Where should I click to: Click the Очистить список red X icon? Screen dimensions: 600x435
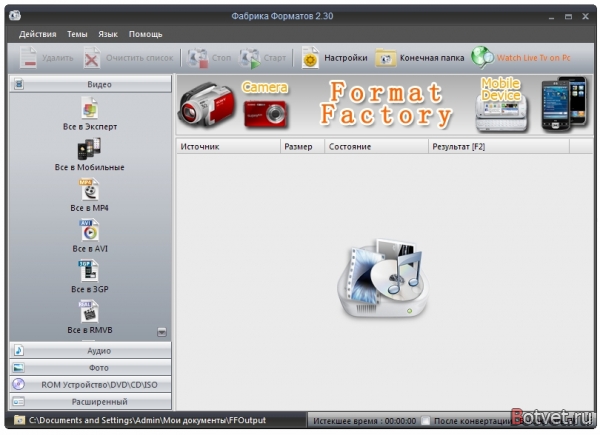click(x=92, y=58)
